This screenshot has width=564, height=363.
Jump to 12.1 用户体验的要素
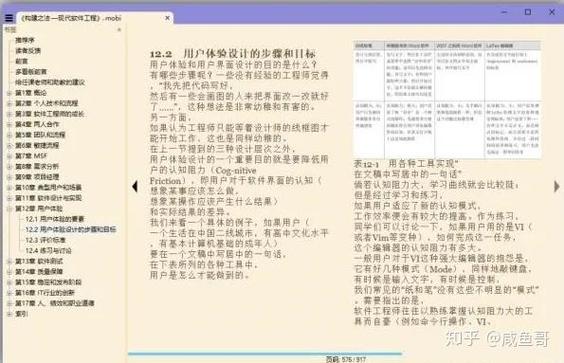55,219
